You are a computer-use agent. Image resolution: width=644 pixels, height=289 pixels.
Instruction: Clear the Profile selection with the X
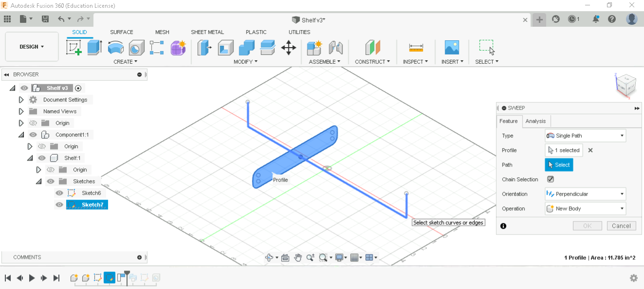(x=590, y=150)
